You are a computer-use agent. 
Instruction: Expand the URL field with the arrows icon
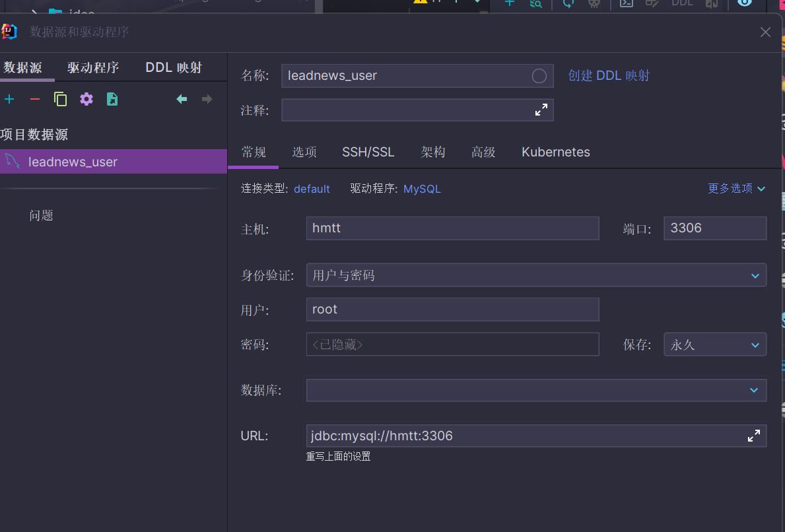pyautogui.click(x=753, y=436)
